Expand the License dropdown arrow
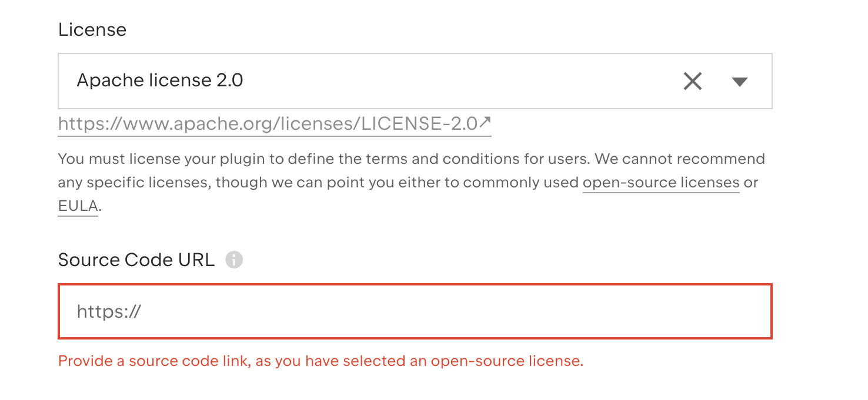Screen dimensions: 868x400 pos(739,82)
